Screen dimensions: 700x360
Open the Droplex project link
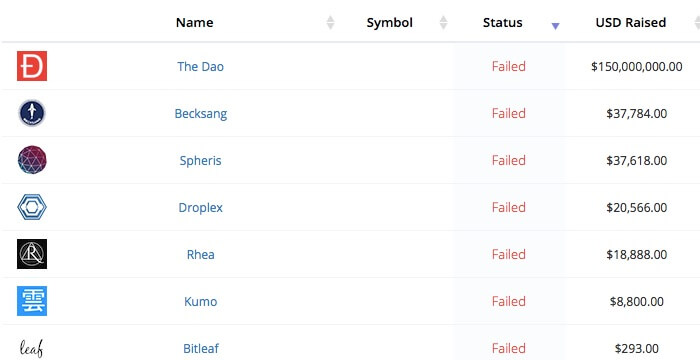click(200, 207)
